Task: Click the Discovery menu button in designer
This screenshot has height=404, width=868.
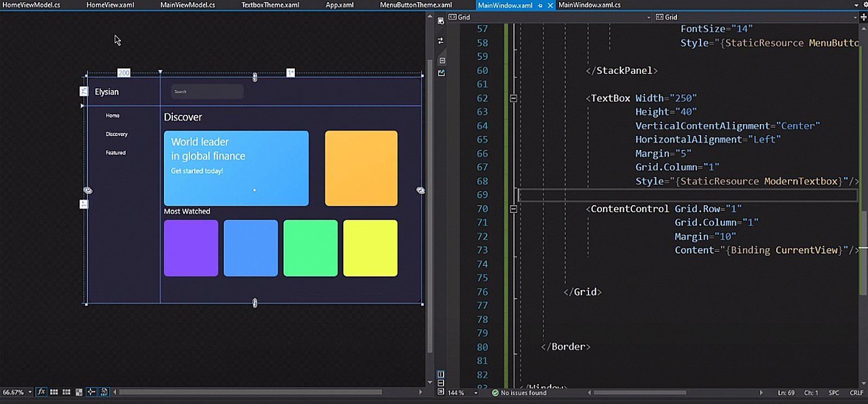Action: coord(117,134)
